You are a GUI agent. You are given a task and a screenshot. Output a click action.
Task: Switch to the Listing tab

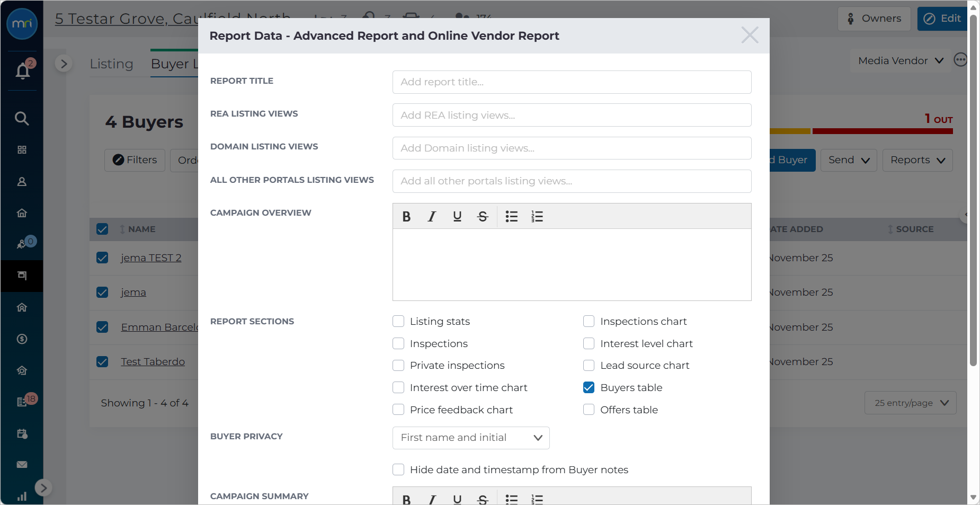111,64
